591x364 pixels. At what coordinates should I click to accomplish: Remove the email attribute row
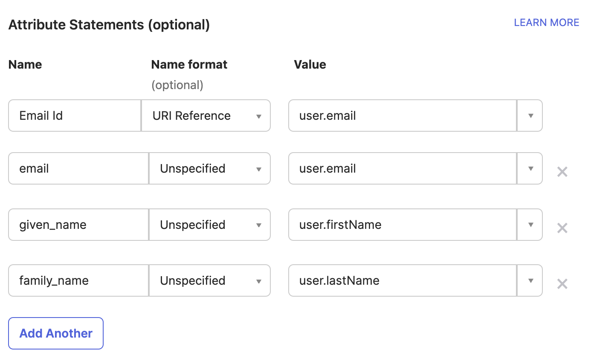click(x=562, y=172)
